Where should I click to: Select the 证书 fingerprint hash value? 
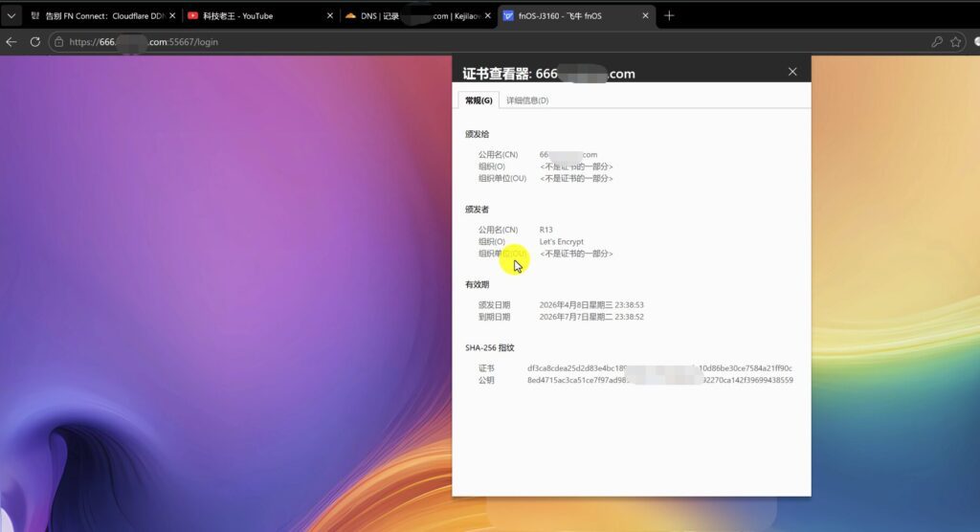pos(659,368)
